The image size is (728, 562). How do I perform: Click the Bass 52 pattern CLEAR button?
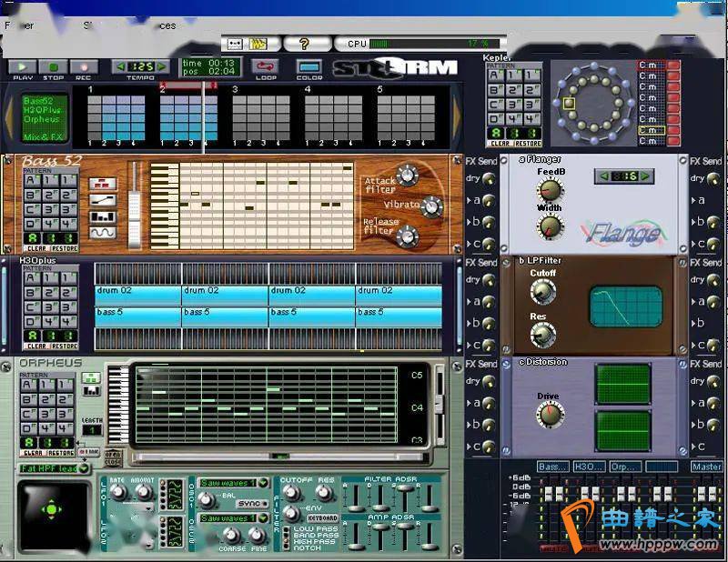point(36,247)
